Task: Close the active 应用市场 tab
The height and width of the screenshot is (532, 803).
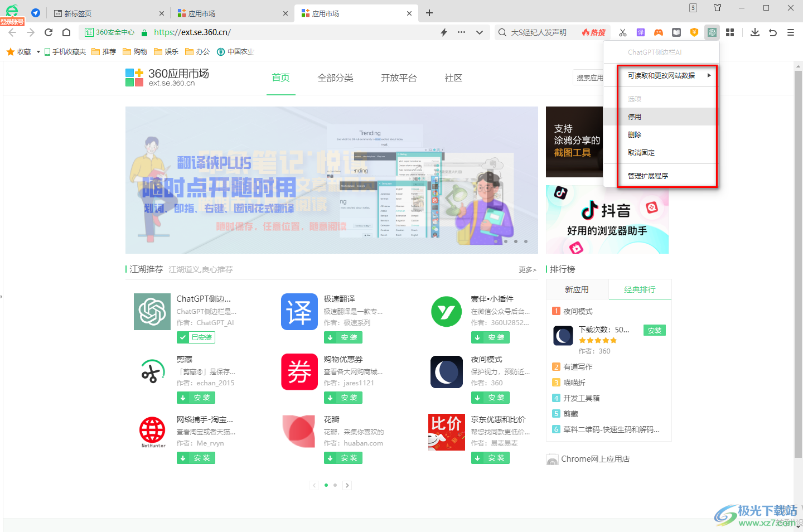Action: pyautogui.click(x=409, y=13)
